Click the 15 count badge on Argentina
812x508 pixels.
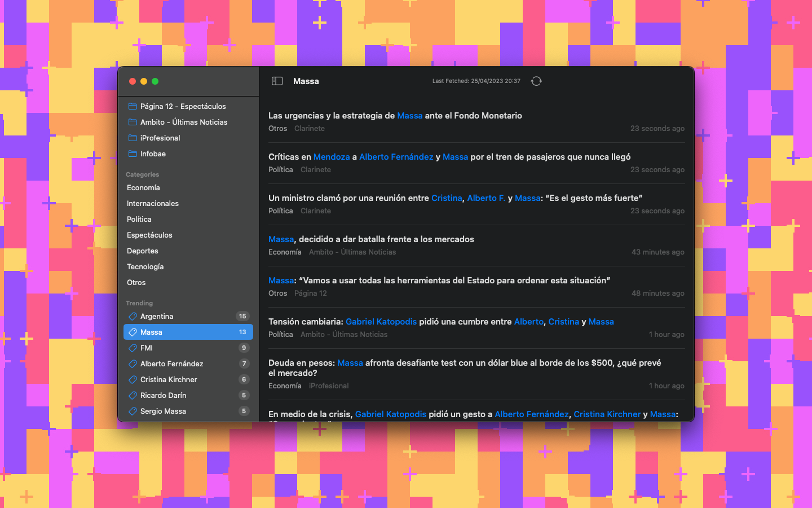tap(242, 316)
